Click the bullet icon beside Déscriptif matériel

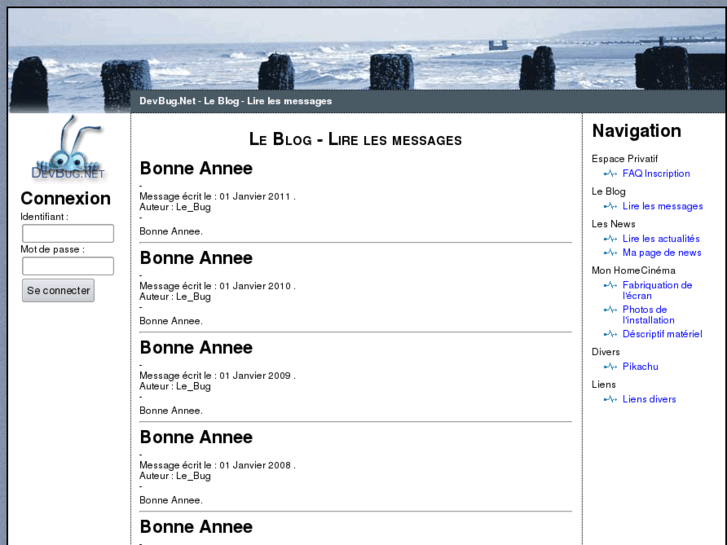(x=610, y=334)
